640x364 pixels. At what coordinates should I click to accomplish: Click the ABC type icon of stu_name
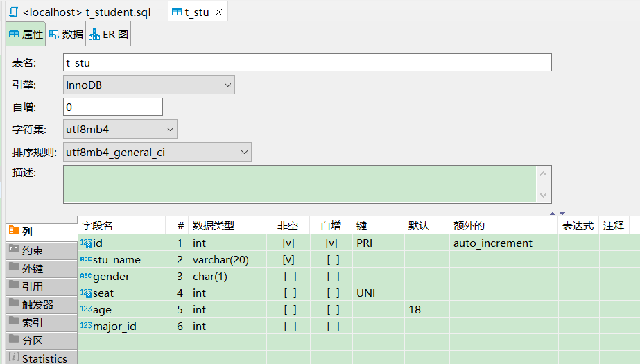click(x=86, y=259)
